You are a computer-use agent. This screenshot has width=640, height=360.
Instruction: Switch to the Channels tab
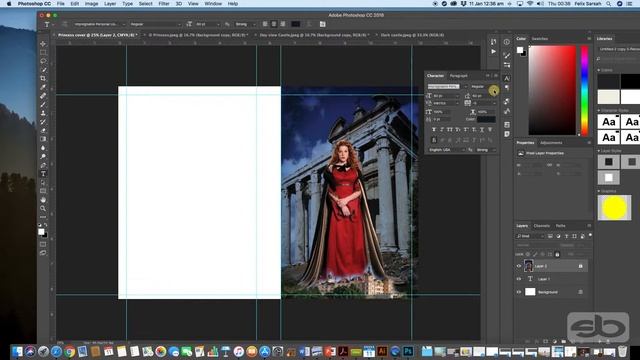(x=542, y=226)
